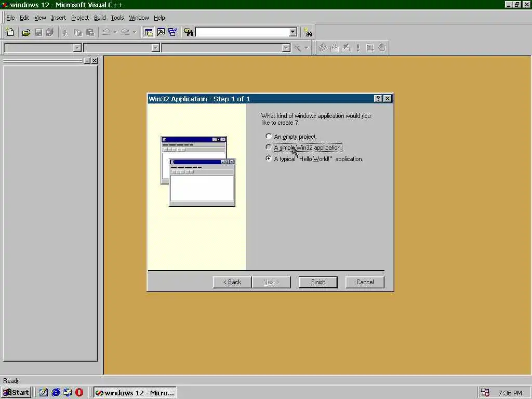Open the Find combo box dropdown

[x=293, y=32]
